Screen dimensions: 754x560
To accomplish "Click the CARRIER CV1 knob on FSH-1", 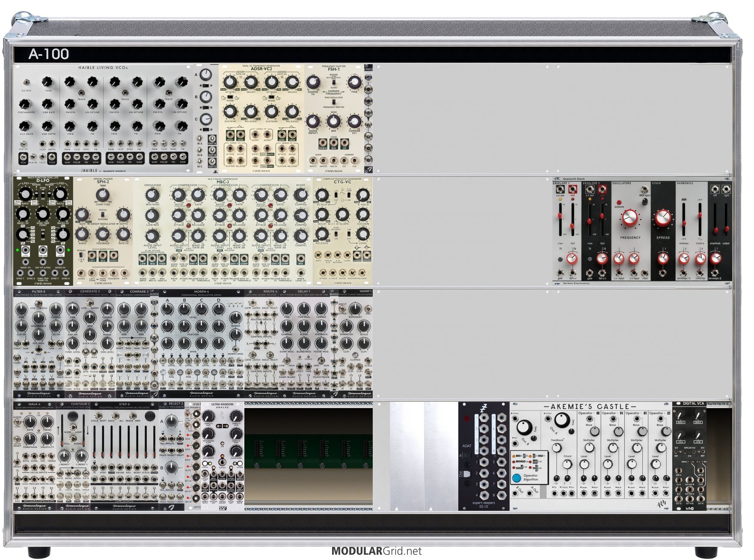I will [x=354, y=121].
